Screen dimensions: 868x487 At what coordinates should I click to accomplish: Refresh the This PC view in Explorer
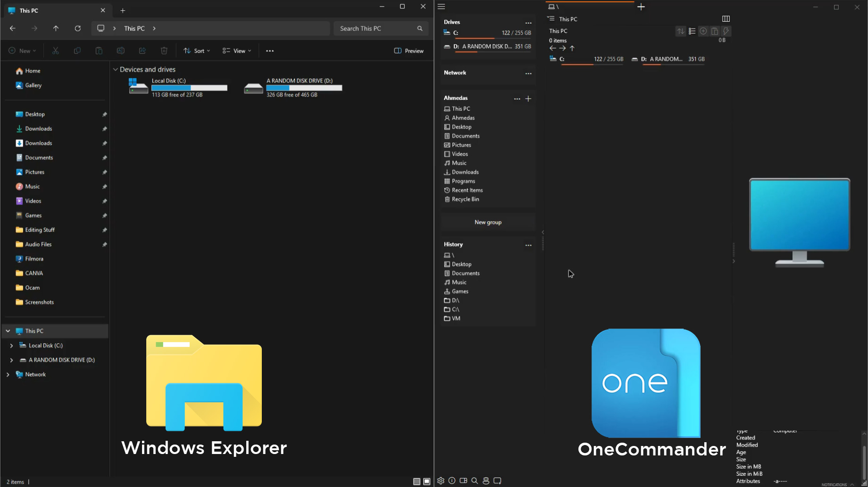click(x=78, y=28)
